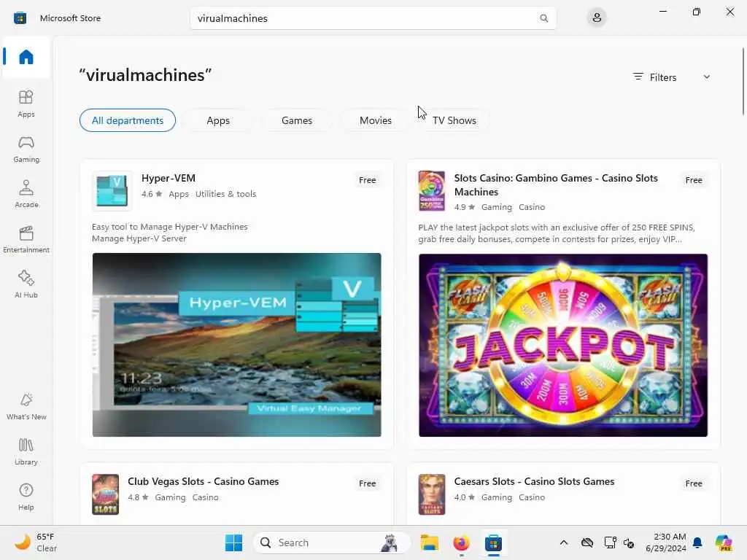
Task: Go to the Home page in sidebar
Action: (26, 57)
